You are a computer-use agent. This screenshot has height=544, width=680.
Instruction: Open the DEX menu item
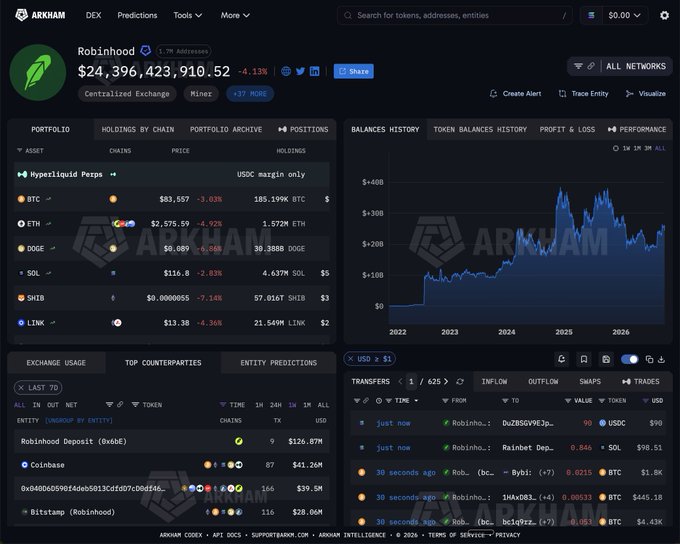[93, 15]
